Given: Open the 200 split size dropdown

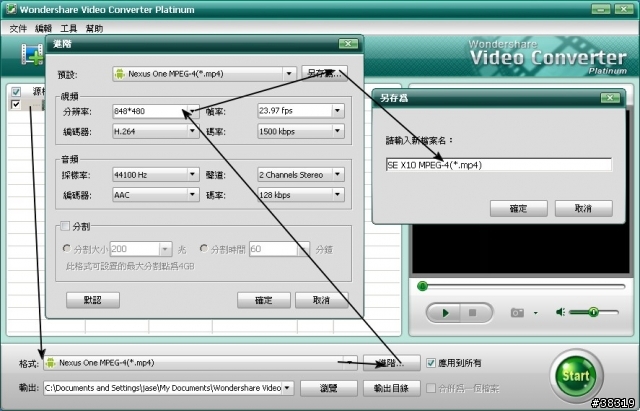Looking at the screenshot, I should 165,249.
